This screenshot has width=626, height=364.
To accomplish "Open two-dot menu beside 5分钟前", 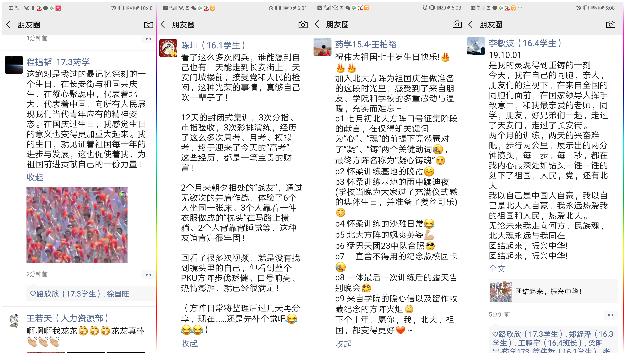I will pyautogui.click(x=610, y=315).
